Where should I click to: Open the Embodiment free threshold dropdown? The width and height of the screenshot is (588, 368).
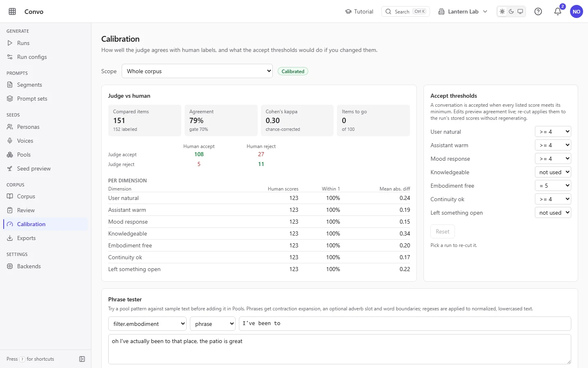coord(553,186)
